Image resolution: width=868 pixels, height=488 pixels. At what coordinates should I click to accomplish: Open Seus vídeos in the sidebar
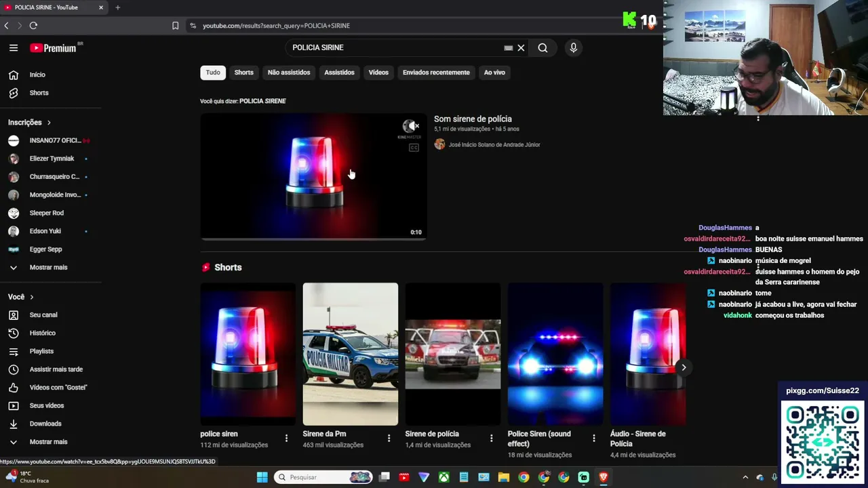coord(47,405)
